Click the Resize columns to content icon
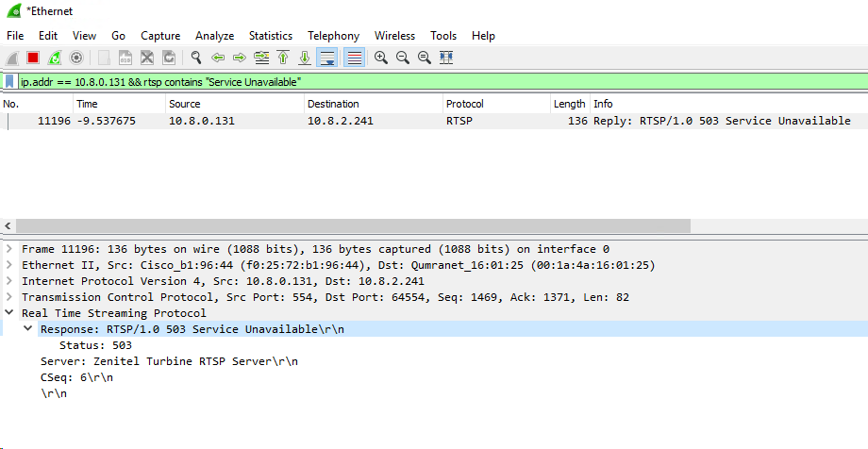This screenshot has width=868, height=449. 446,58
